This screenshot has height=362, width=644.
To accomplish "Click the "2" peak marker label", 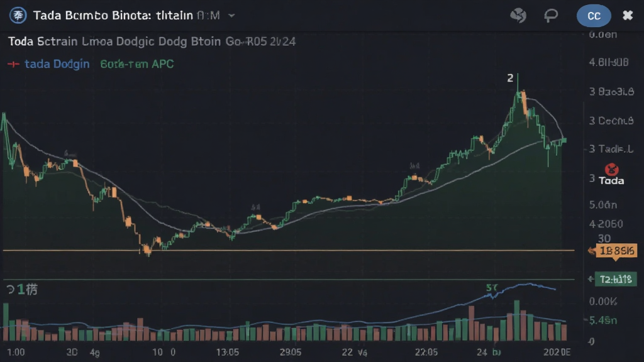I will 510,78.
